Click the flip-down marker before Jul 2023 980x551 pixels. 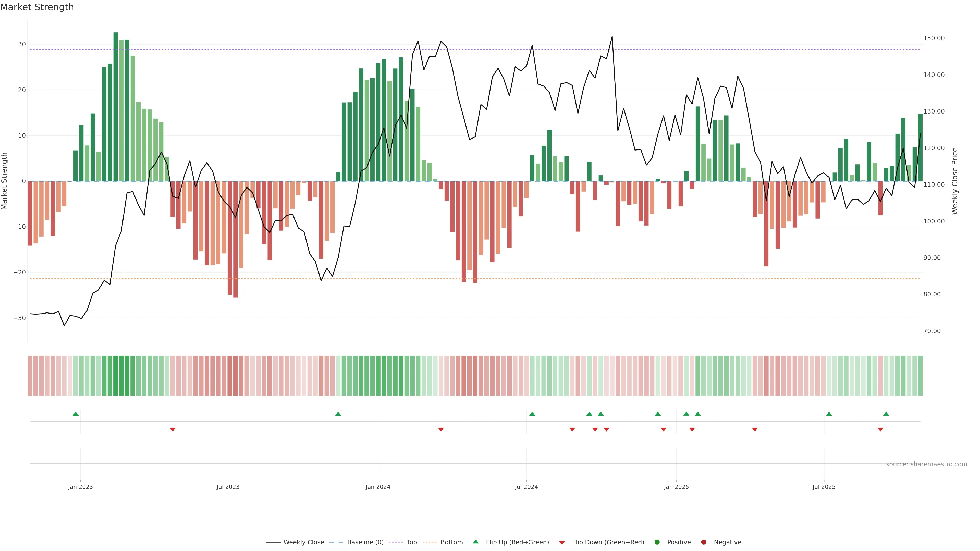(x=173, y=429)
